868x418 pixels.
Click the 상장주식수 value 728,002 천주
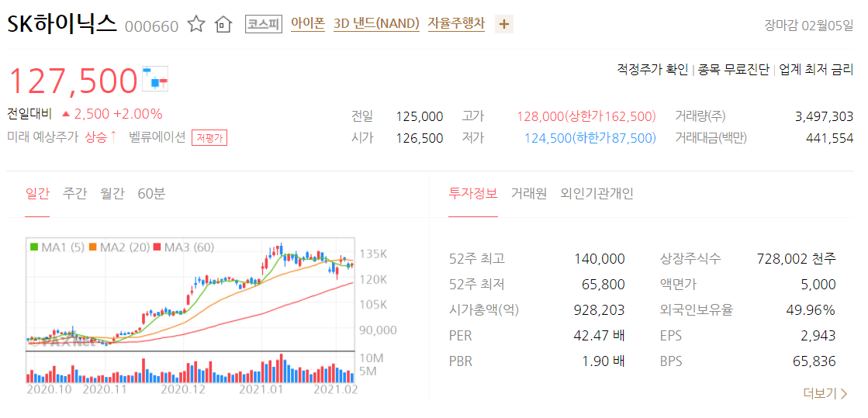796,258
